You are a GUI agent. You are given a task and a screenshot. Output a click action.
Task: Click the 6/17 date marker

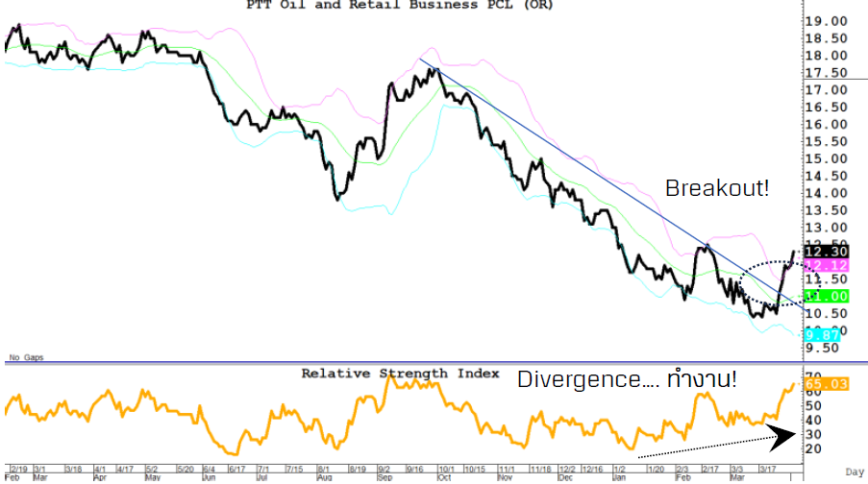coord(236,469)
